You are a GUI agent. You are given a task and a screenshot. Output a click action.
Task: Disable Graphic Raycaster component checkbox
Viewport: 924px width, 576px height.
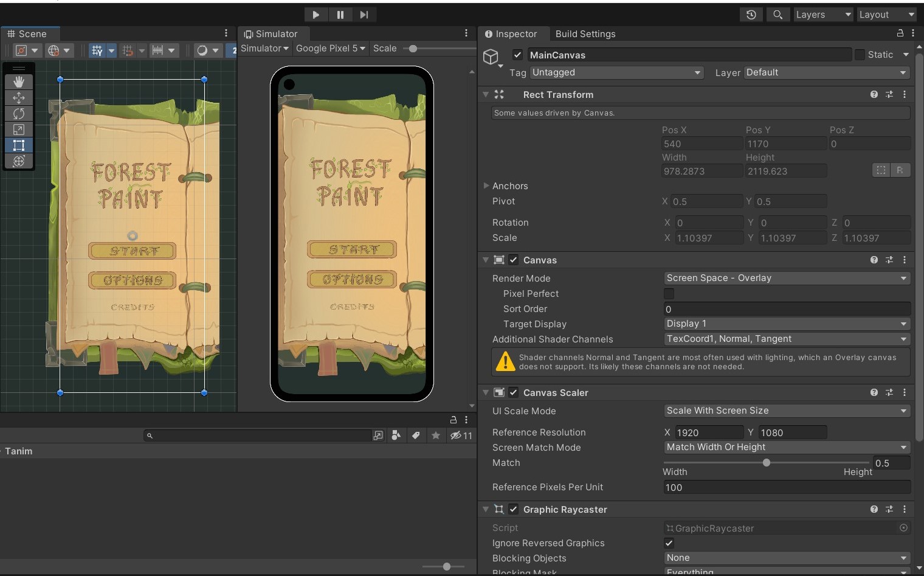(514, 509)
